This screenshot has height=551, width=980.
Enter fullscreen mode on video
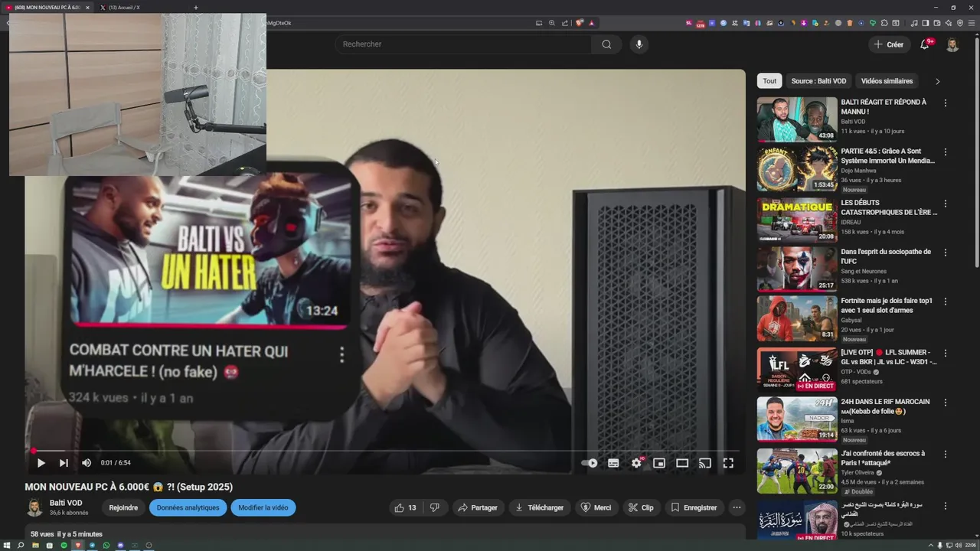pos(728,463)
